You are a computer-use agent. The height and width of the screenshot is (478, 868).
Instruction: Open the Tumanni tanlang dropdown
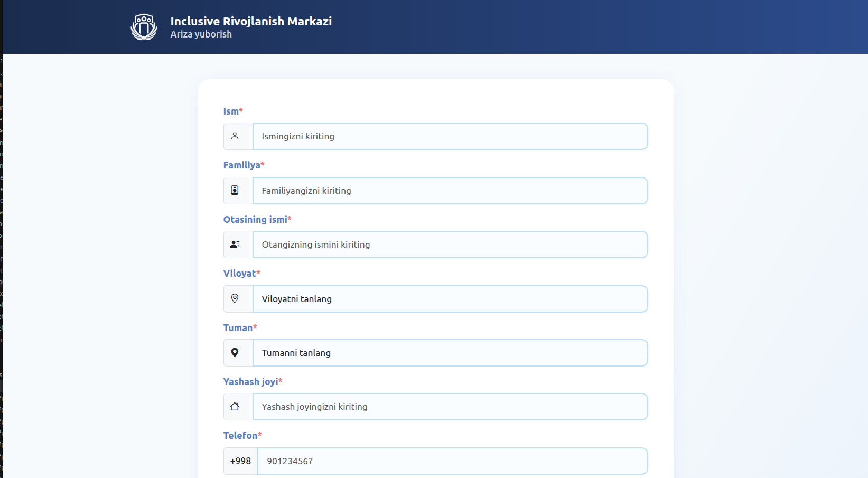tap(451, 352)
